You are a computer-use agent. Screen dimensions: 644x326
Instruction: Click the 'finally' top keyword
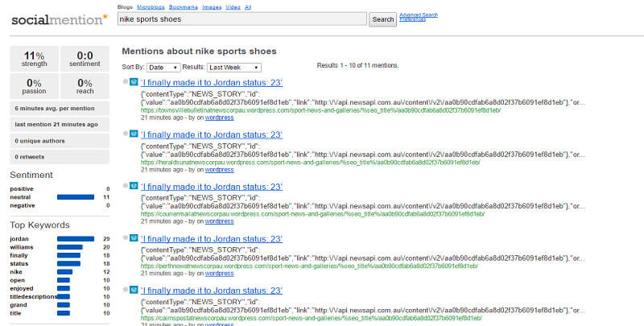tap(19, 255)
